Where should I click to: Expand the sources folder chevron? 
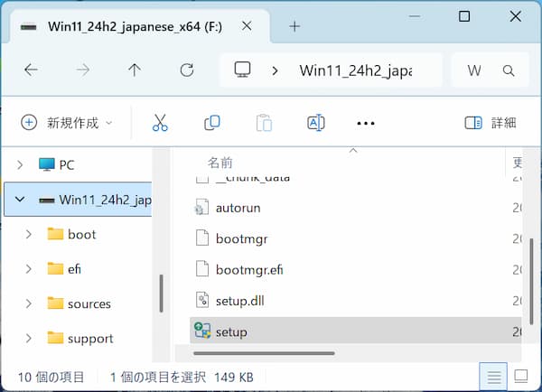29,303
